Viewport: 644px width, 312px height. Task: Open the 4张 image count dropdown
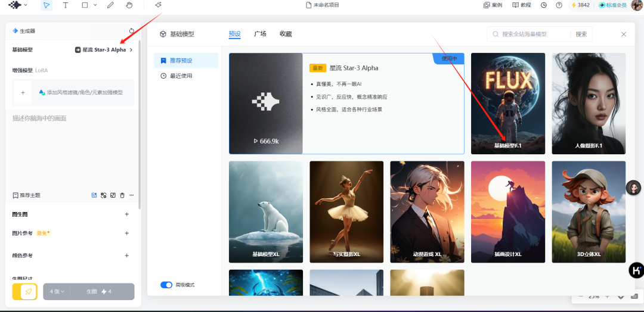click(x=57, y=292)
